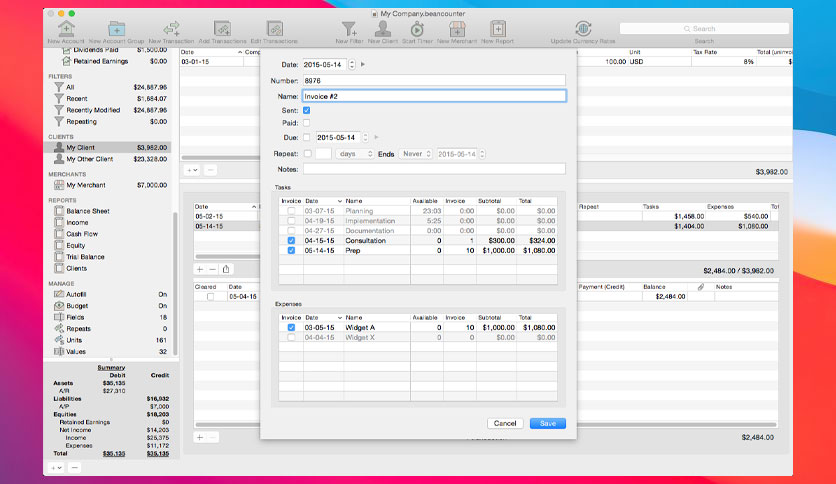Enable the Due date checkbox
836x484 pixels.
(307, 137)
